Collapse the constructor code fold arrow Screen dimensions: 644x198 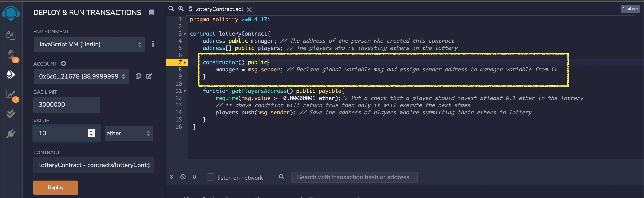tap(185, 62)
